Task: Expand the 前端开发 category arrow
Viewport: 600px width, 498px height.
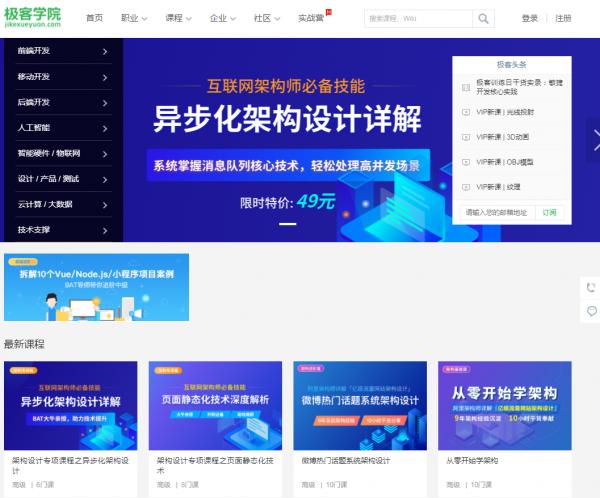Action: [x=104, y=49]
